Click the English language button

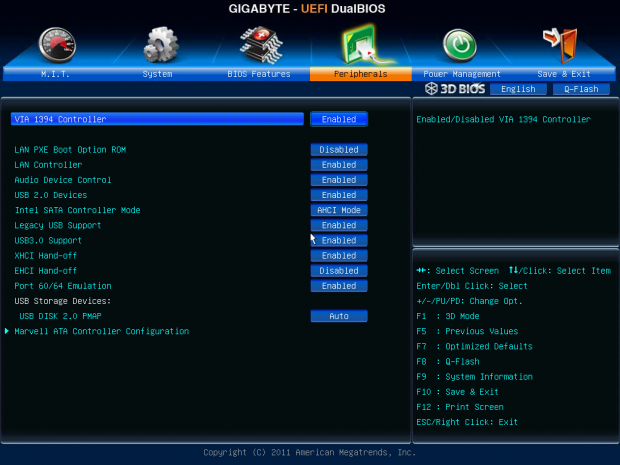(518, 89)
